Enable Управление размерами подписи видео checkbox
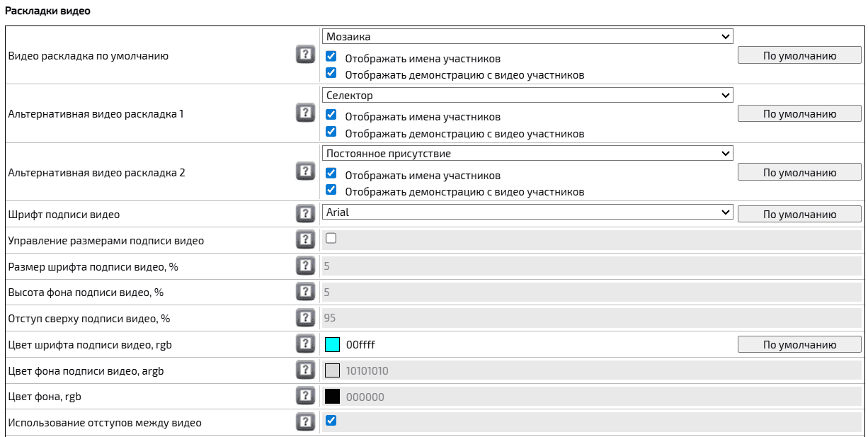The width and height of the screenshot is (868, 437). point(331,239)
